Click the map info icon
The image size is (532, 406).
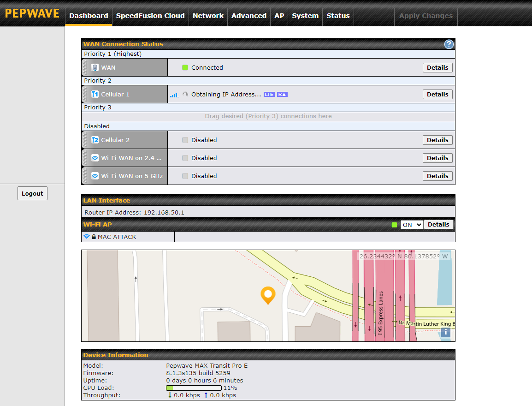(445, 332)
